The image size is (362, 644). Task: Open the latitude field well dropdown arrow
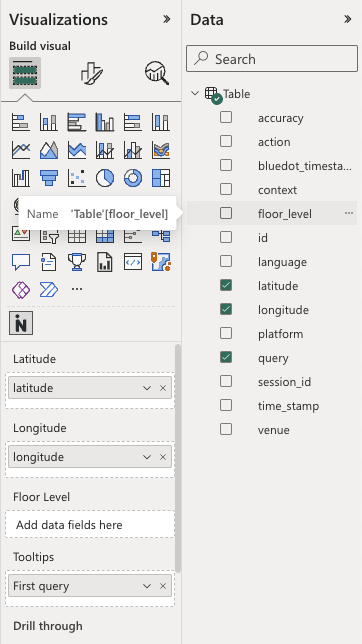click(147, 388)
